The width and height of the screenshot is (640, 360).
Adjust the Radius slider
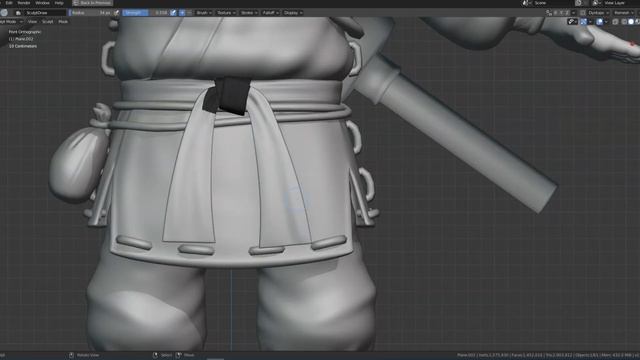(x=91, y=13)
